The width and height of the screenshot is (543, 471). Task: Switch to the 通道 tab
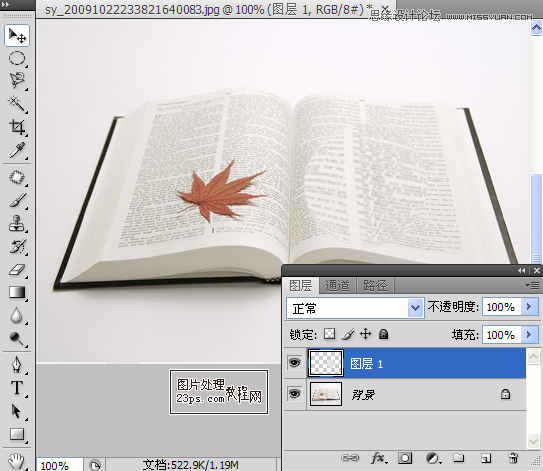point(337,286)
